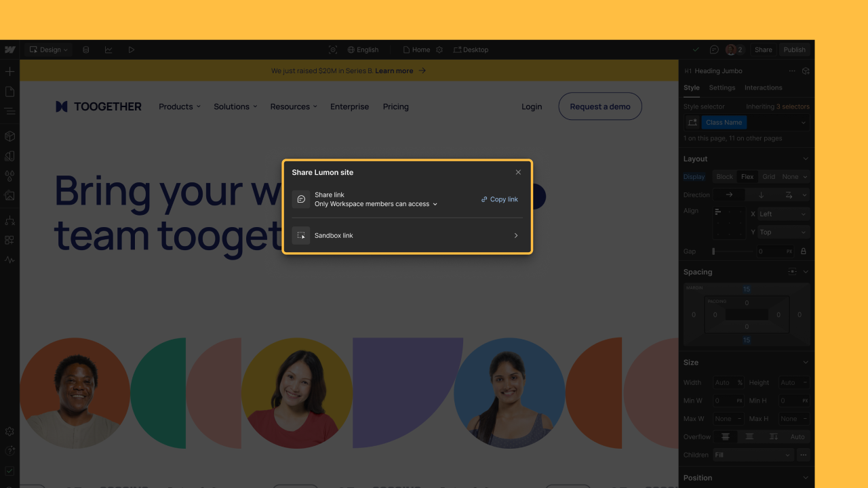Image resolution: width=868 pixels, height=488 pixels.
Task: Open the Pages panel
Action: click(x=9, y=91)
